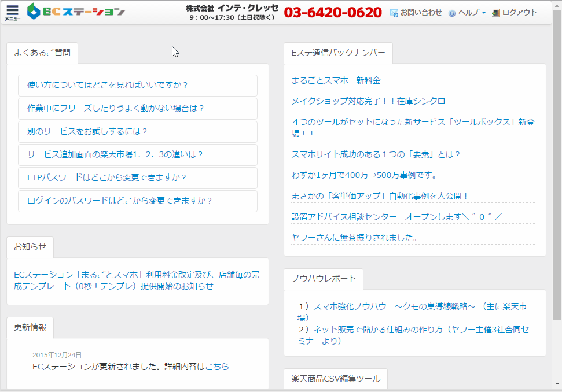Open report 1）スマホ強化ノウハウ クモの巣導線戦略
The width and height of the screenshot is (562, 392).
click(x=412, y=312)
